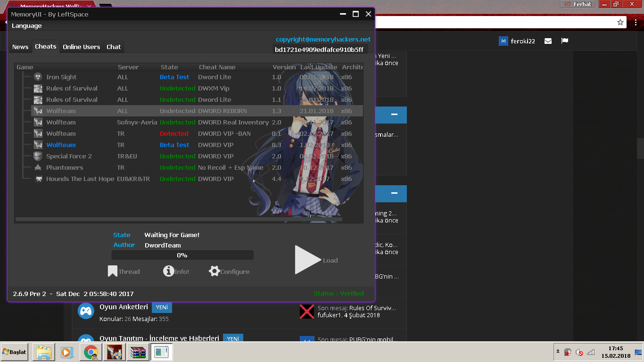Click the game icon in the DWXM Vip row
This screenshot has height=362, width=644.
click(x=38, y=88)
